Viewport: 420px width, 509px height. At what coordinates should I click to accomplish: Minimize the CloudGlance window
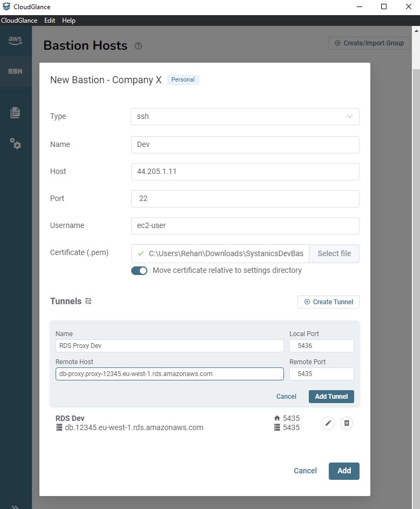tap(360, 7)
